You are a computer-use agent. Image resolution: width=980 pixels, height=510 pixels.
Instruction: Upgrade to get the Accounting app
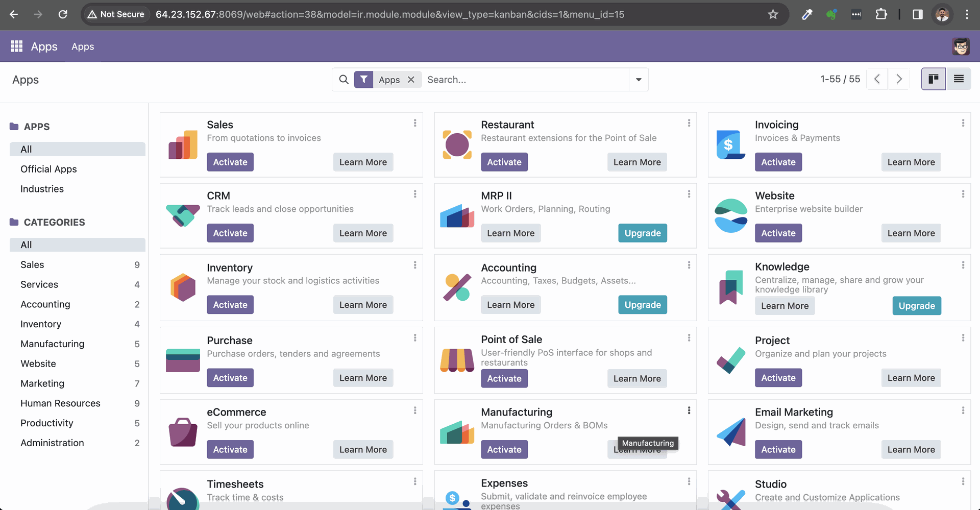point(642,305)
